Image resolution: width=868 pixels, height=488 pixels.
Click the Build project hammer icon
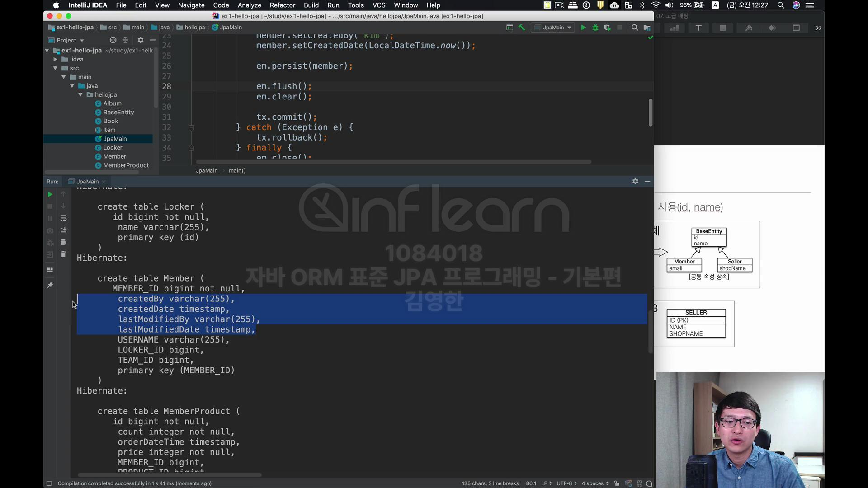[522, 28]
